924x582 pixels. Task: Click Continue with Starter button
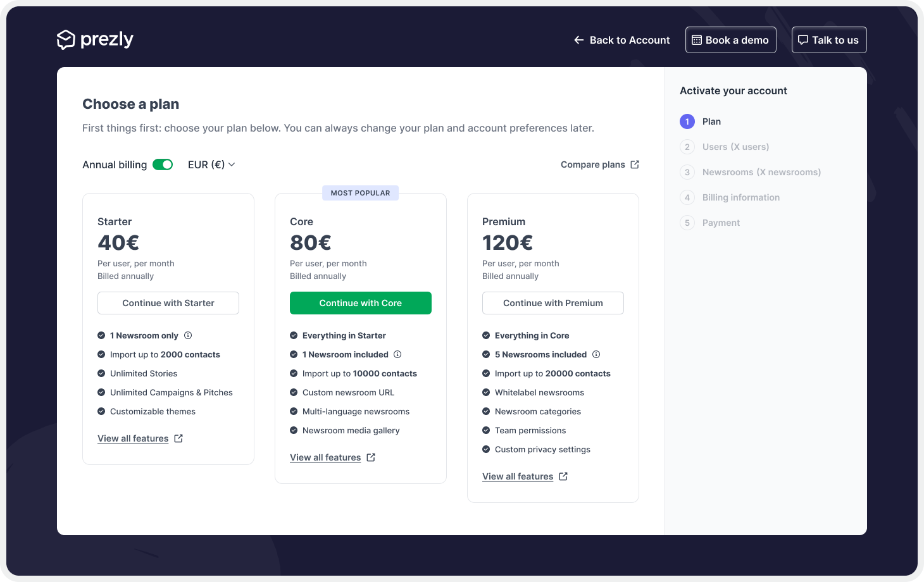point(168,303)
